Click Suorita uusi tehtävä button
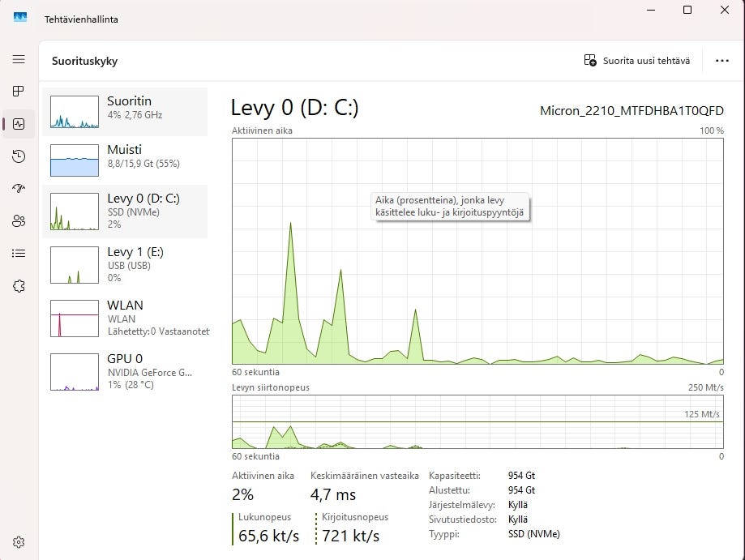The image size is (745, 560). 636,60
